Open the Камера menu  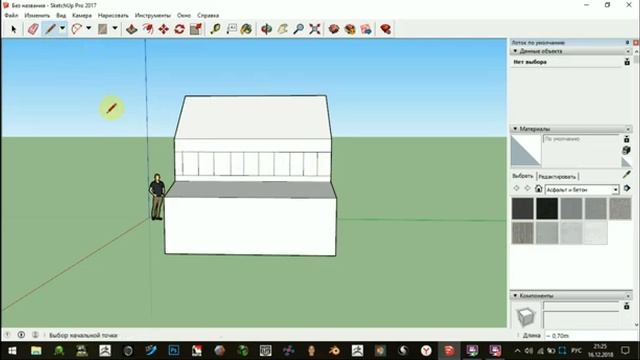(x=82, y=16)
